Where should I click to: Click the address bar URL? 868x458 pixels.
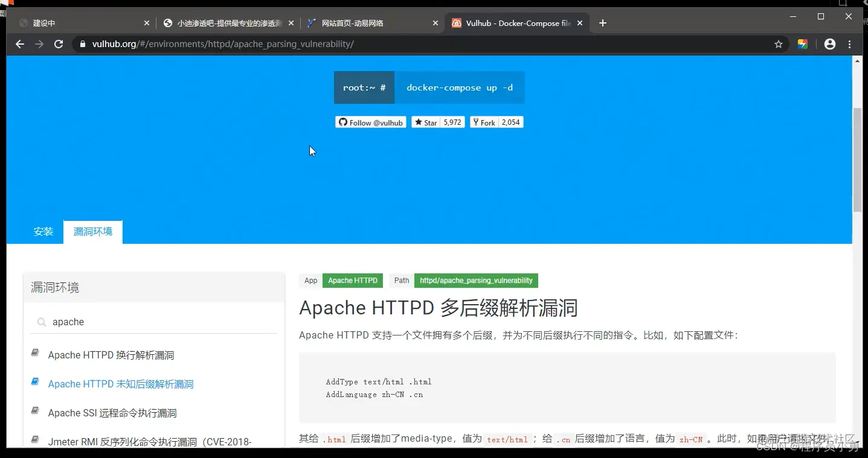point(223,44)
